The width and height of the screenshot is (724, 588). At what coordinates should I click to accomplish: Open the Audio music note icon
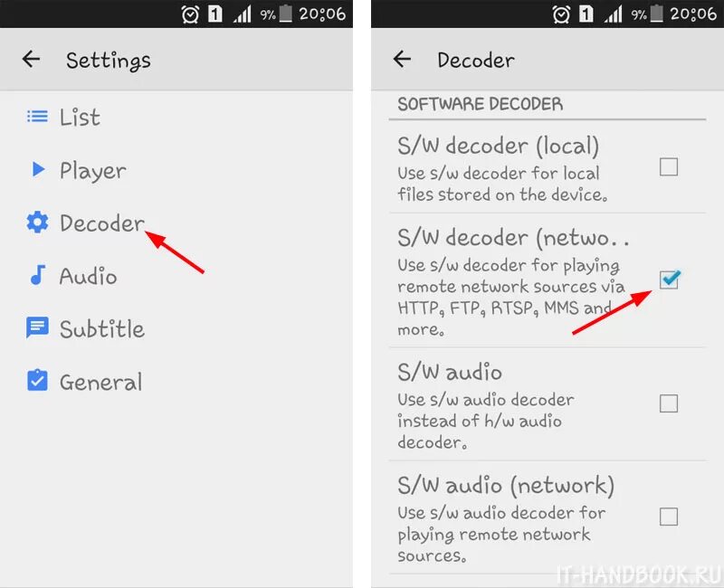pyautogui.click(x=38, y=275)
